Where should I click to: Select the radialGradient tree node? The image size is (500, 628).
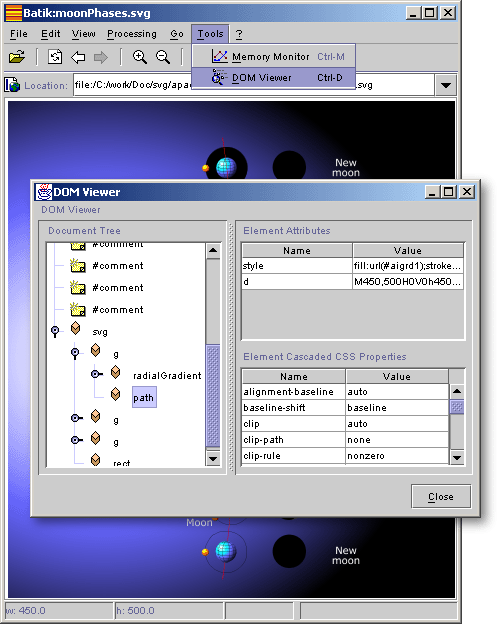(167, 376)
